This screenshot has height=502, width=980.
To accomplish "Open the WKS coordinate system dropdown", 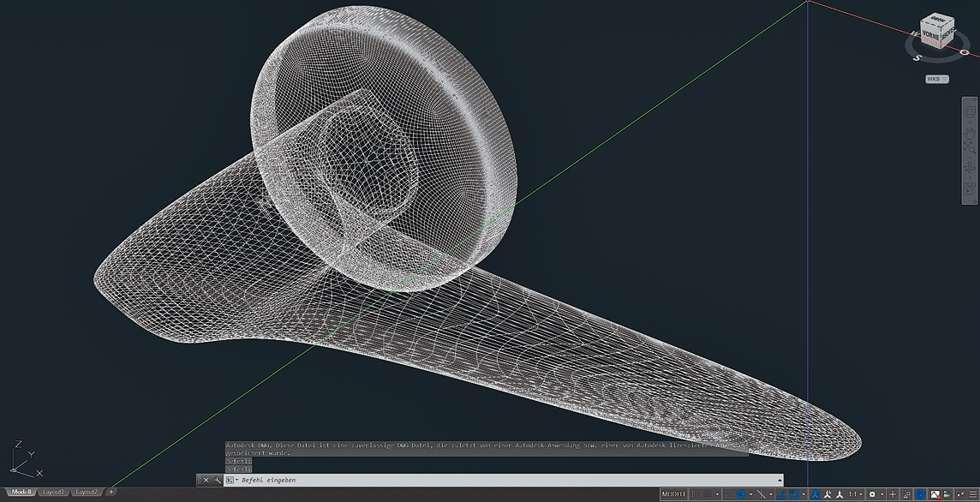I will 937,79.
